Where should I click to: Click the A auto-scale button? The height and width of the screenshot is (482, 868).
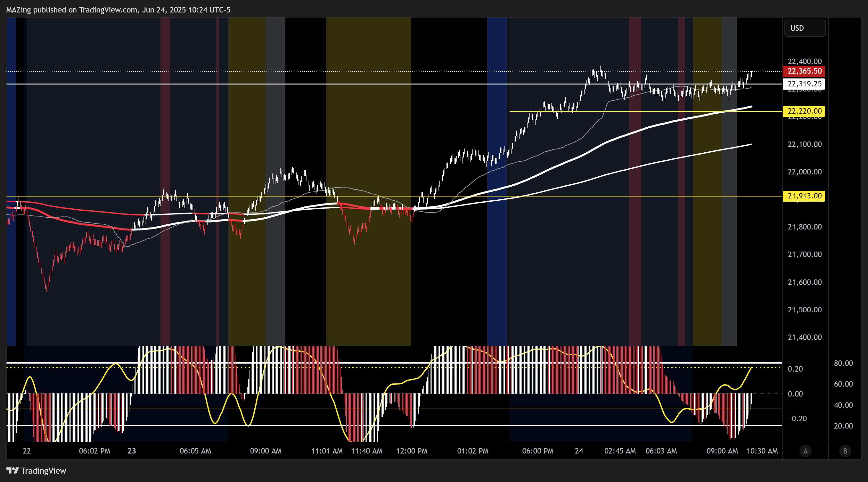[805, 451]
